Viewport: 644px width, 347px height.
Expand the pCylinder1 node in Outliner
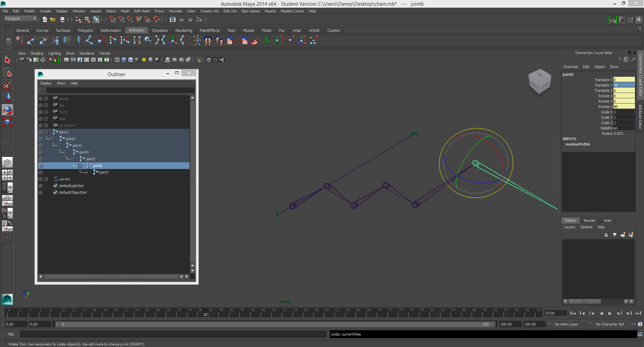coord(46,125)
